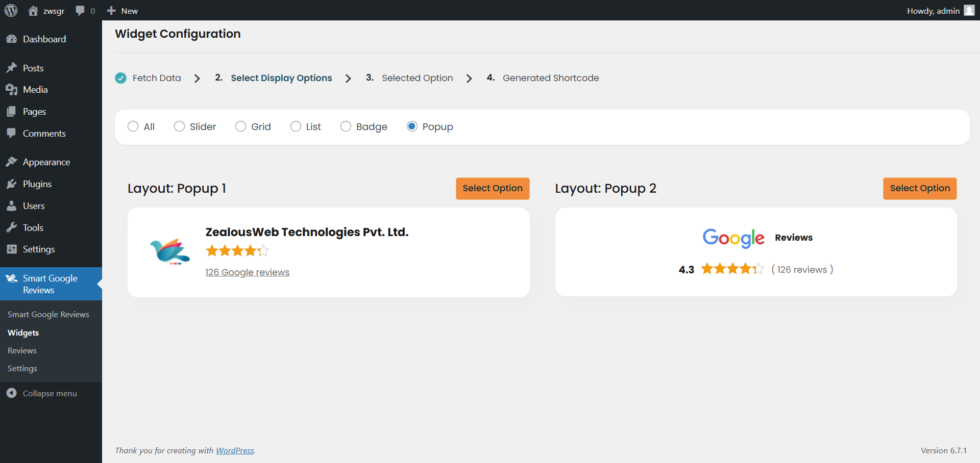This screenshot has width=980, height=463.
Task: Click the Reviews label beside Google logo
Action: tap(794, 238)
